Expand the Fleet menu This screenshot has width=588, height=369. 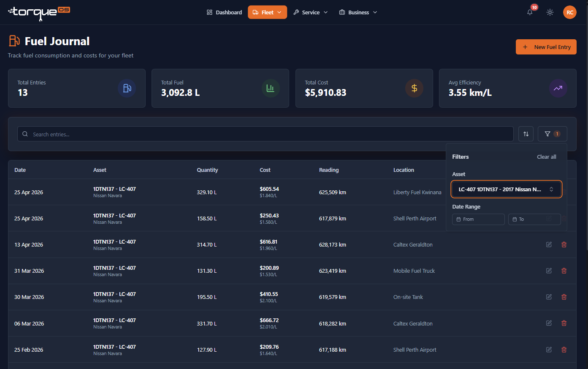[x=267, y=12]
